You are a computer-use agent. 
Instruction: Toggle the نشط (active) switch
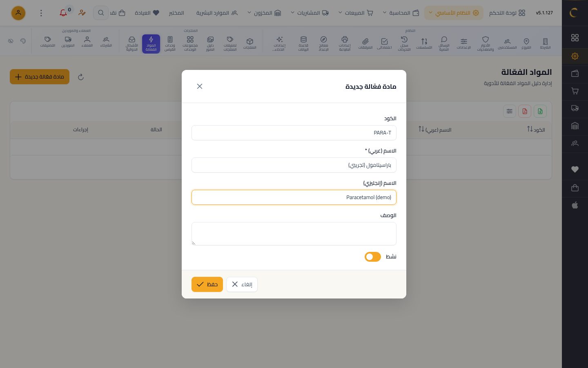[373, 257]
